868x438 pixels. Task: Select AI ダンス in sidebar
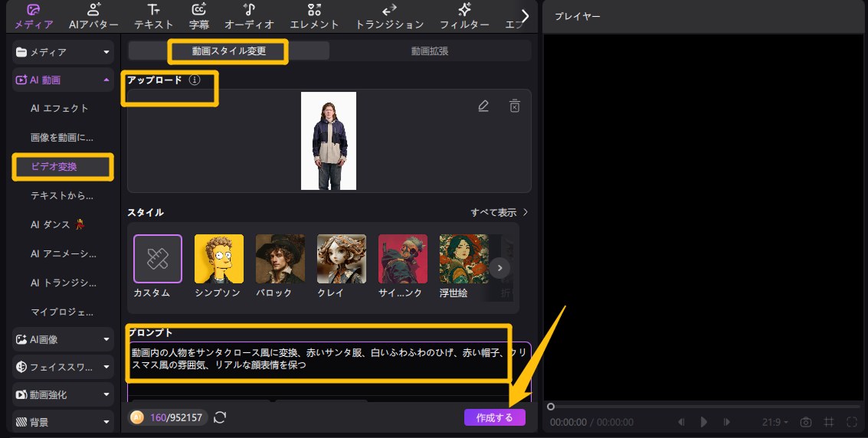(57, 224)
